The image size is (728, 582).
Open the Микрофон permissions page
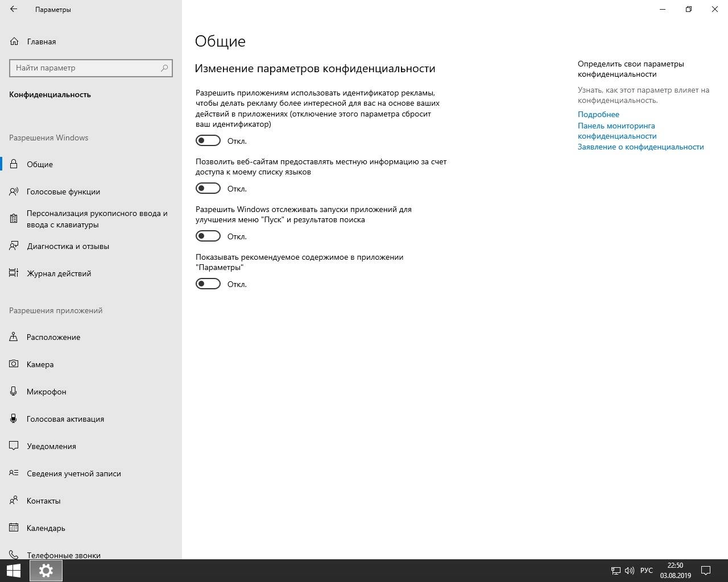(91, 392)
